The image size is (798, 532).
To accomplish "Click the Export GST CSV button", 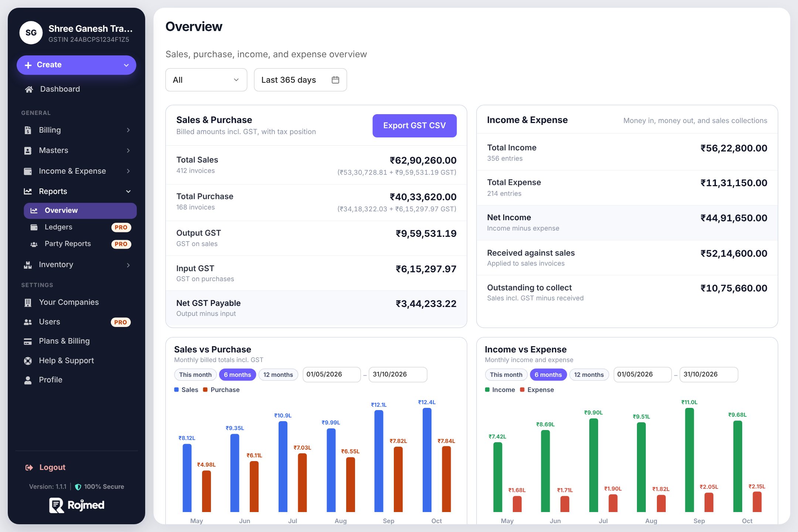I will tap(415, 126).
